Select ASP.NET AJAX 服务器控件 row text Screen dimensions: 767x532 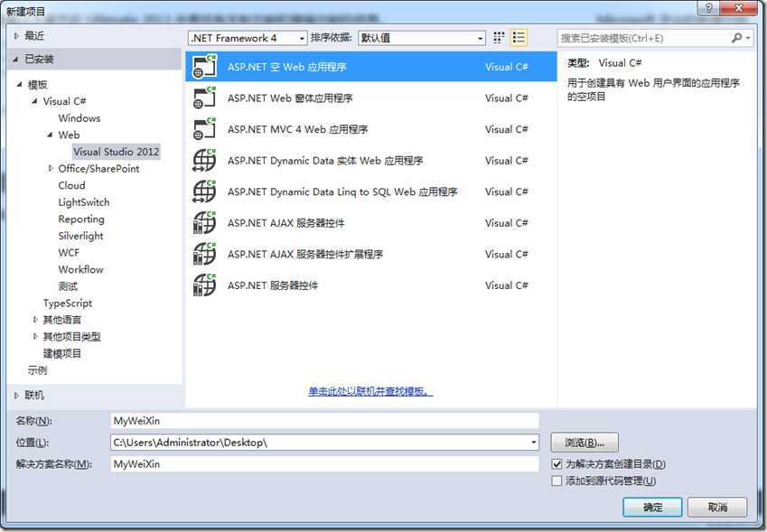tap(286, 223)
